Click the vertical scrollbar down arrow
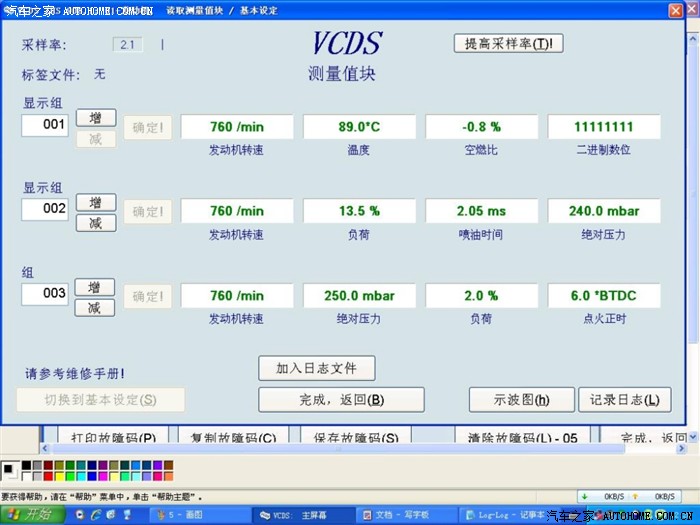700x525 pixels. 694,437
